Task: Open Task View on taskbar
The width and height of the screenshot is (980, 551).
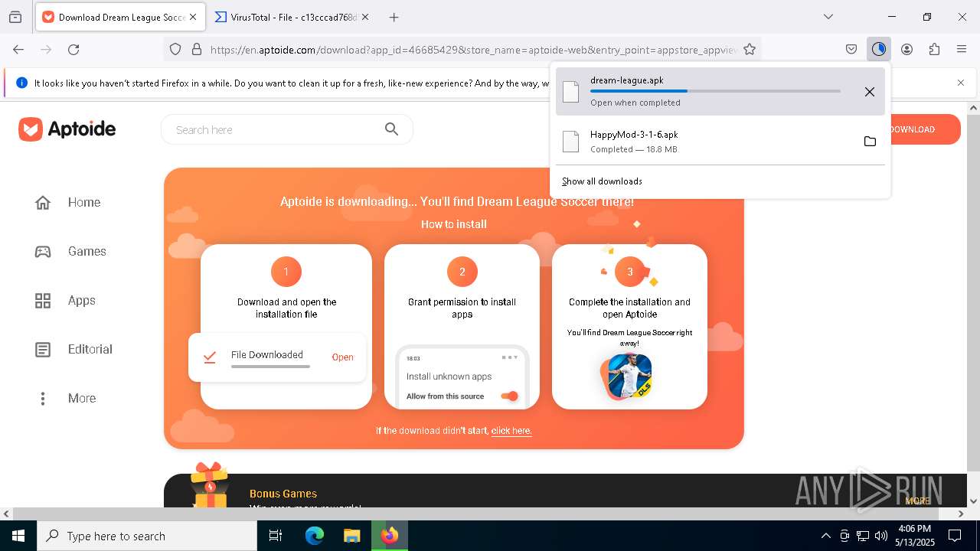Action: click(276, 536)
